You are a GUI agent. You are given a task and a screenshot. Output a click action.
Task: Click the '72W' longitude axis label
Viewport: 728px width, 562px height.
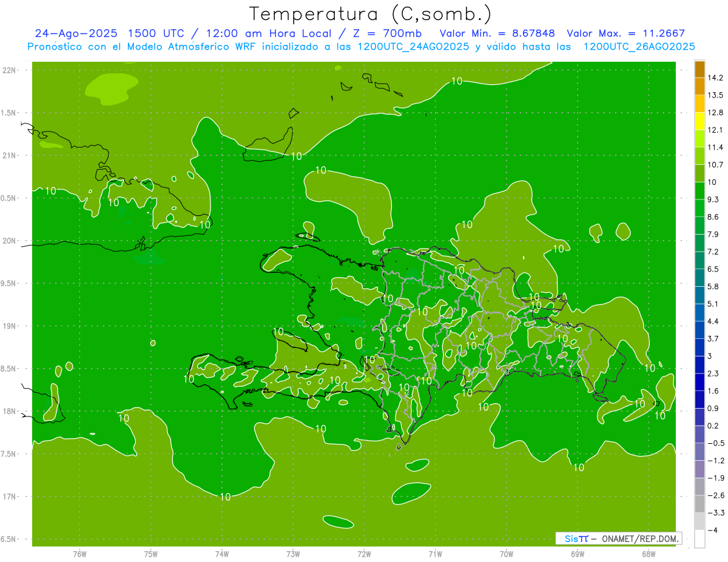click(365, 554)
